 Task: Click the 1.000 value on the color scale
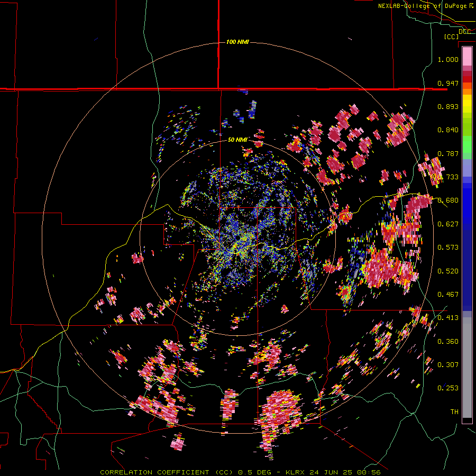click(448, 59)
